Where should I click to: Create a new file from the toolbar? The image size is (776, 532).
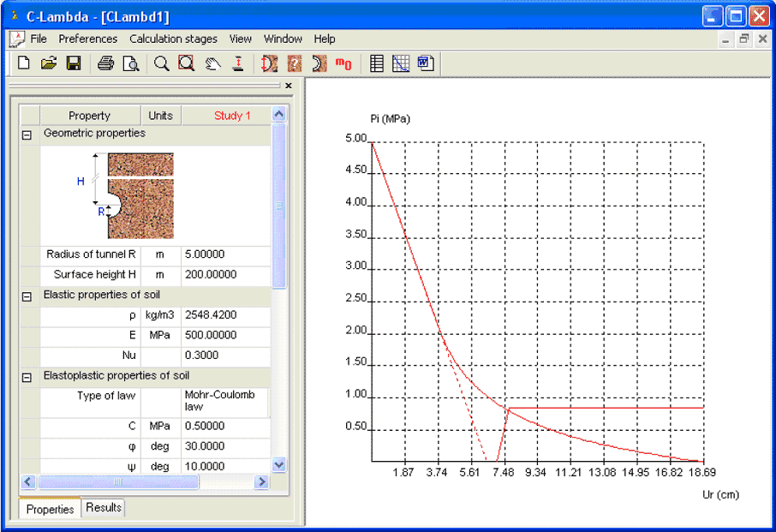pyautogui.click(x=24, y=63)
